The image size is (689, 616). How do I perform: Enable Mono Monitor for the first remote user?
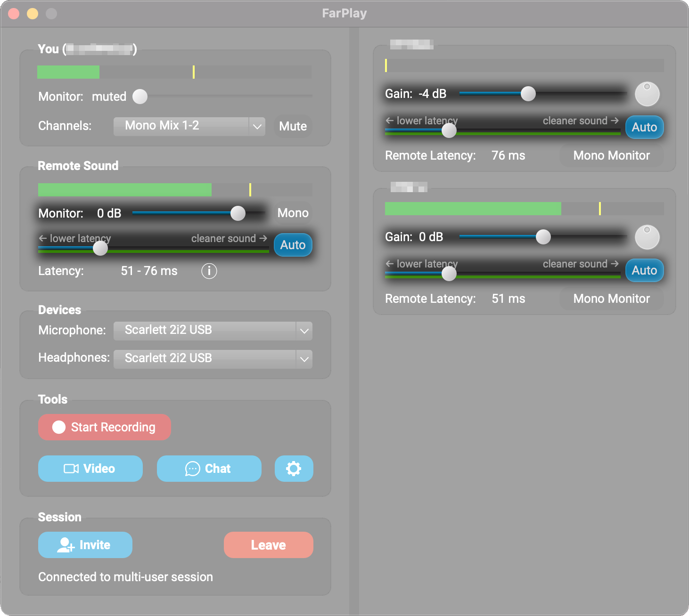coord(611,155)
